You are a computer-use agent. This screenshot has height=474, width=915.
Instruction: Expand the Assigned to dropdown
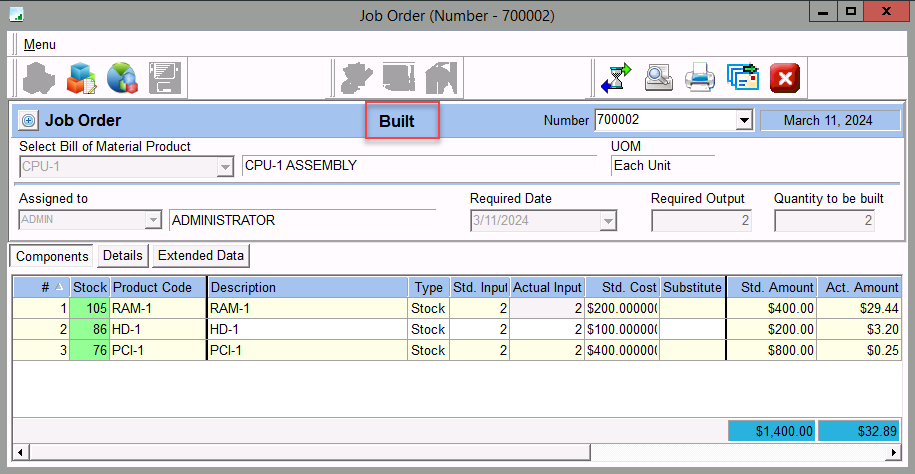(153, 220)
